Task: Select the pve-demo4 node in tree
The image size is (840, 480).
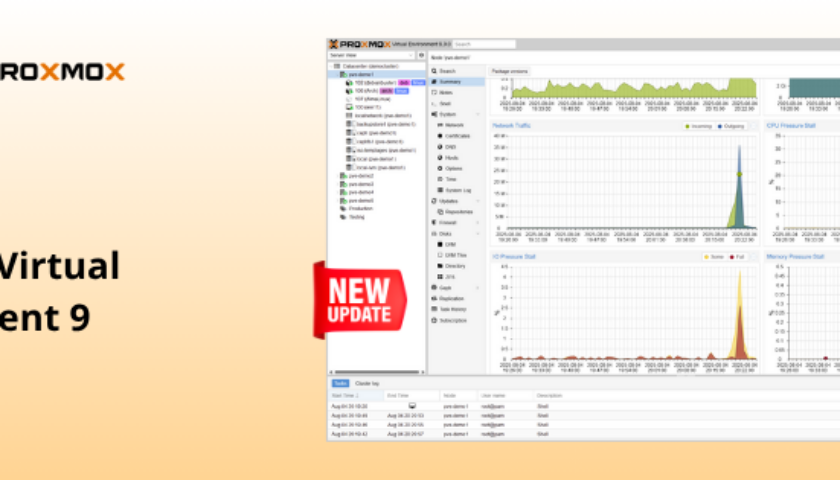Action: [357, 192]
